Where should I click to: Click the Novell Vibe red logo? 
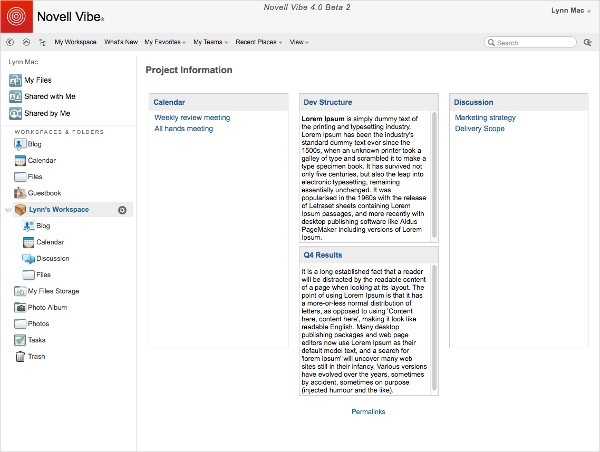pos(16,16)
